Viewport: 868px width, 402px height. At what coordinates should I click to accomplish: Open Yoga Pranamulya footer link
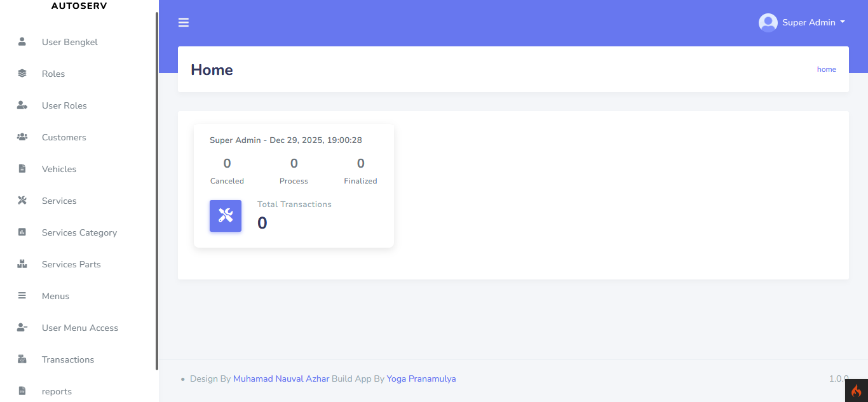coord(421,379)
